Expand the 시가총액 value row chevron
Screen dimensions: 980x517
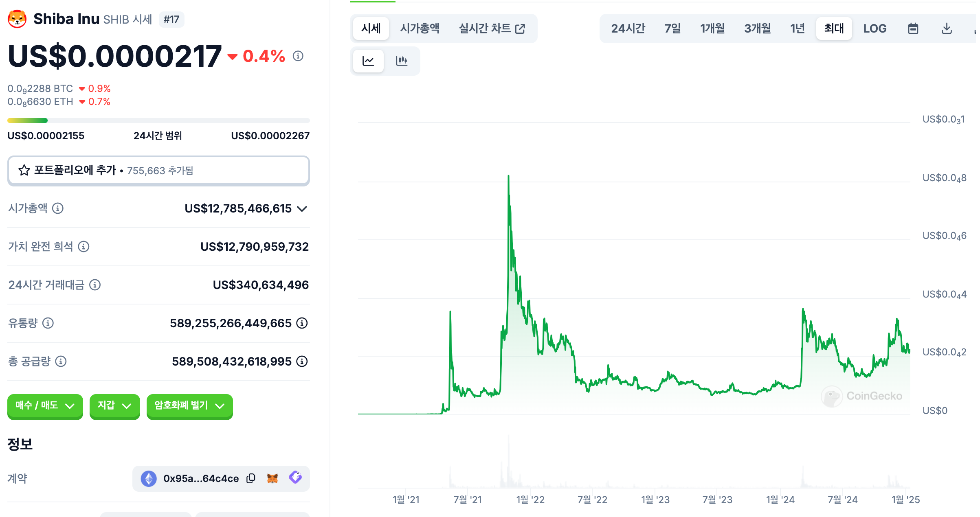click(x=302, y=209)
